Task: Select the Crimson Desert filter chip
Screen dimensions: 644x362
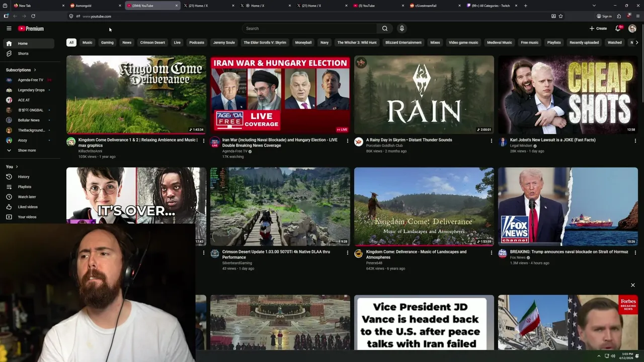Action: 152,43
